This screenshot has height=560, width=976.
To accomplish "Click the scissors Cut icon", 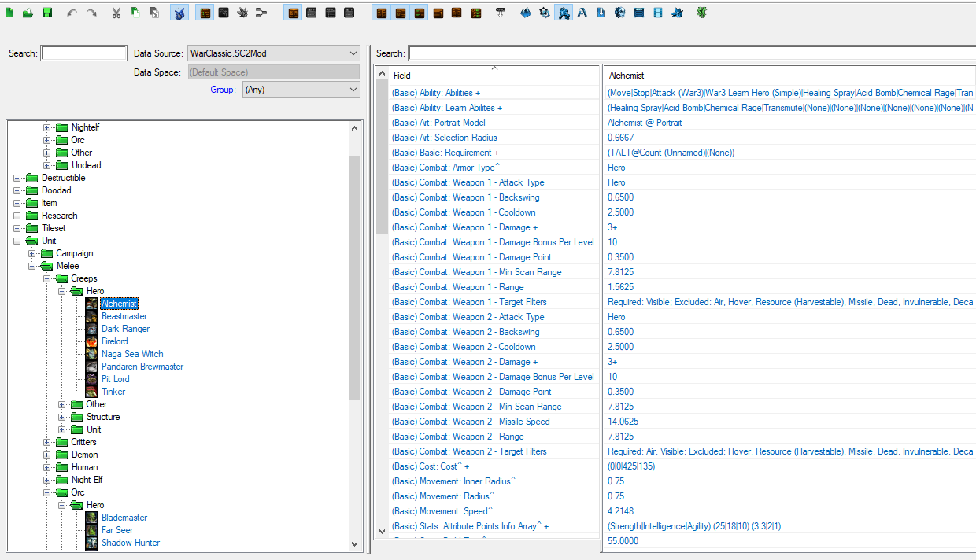I will [x=116, y=13].
